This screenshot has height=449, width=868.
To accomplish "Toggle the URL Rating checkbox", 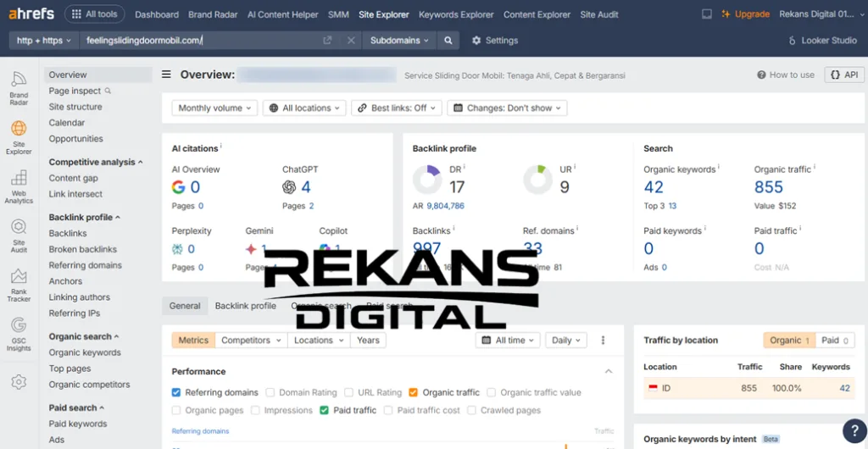I will click(x=348, y=392).
